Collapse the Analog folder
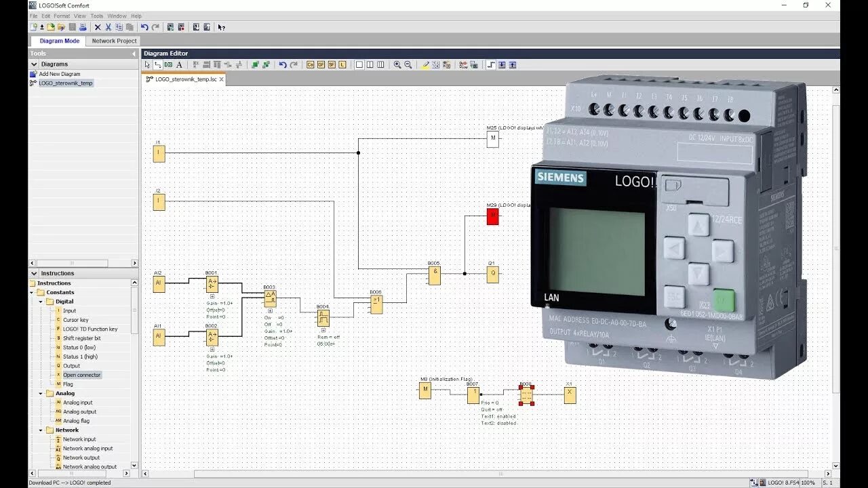The height and width of the screenshot is (488, 868). pyautogui.click(x=41, y=393)
